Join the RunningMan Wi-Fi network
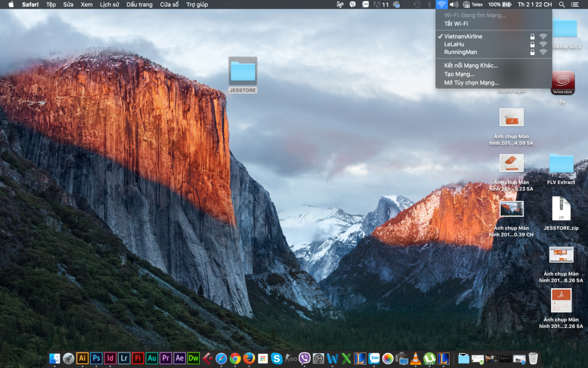The width and height of the screenshot is (588, 368). [x=460, y=52]
